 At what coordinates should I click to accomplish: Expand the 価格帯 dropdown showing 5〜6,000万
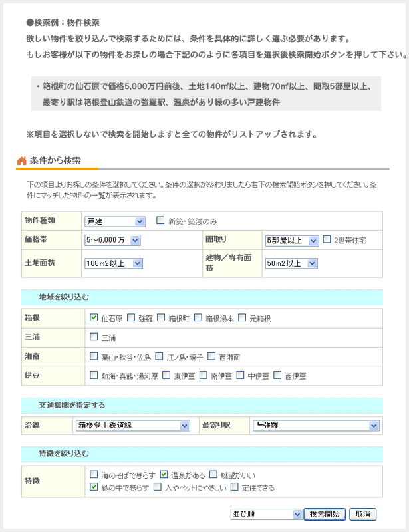[112, 240]
